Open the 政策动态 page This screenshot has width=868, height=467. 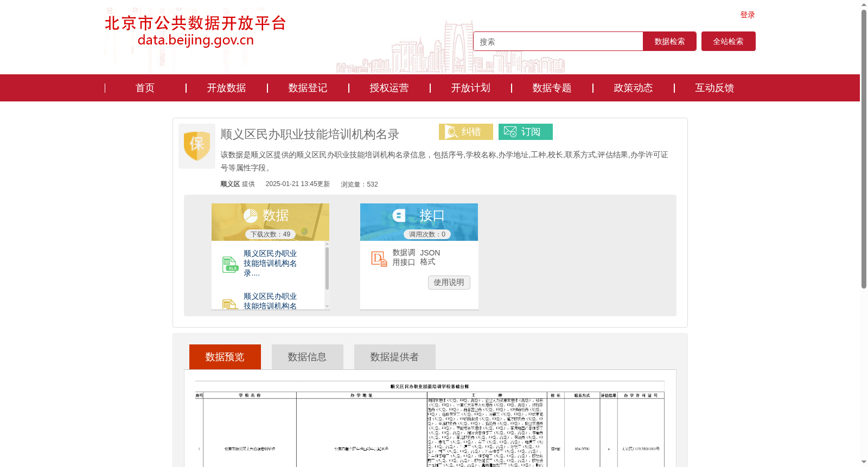pyautogui.click(x=633, y=88)
